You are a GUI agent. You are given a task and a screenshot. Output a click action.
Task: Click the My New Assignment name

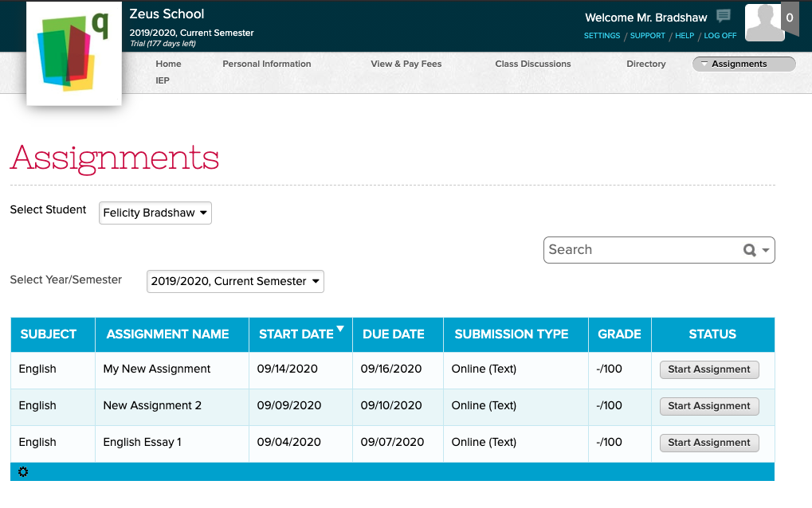point(156,369)
